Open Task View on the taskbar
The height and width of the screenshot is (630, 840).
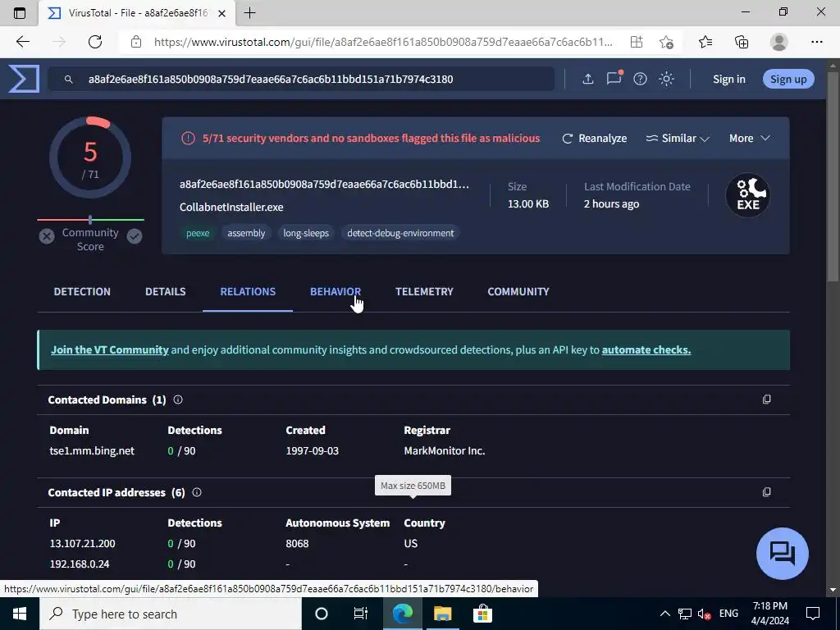click(x=361, y=614)
